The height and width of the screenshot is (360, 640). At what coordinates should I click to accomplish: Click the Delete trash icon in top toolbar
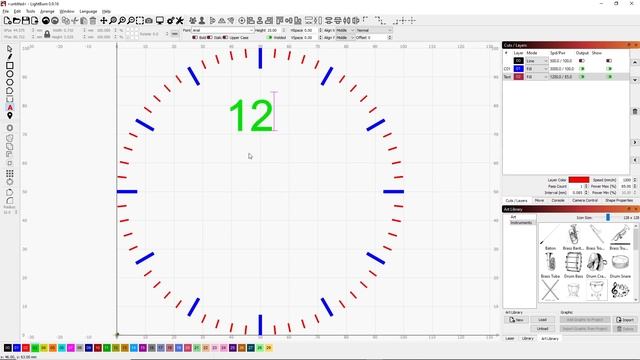(x=93, y=20)
